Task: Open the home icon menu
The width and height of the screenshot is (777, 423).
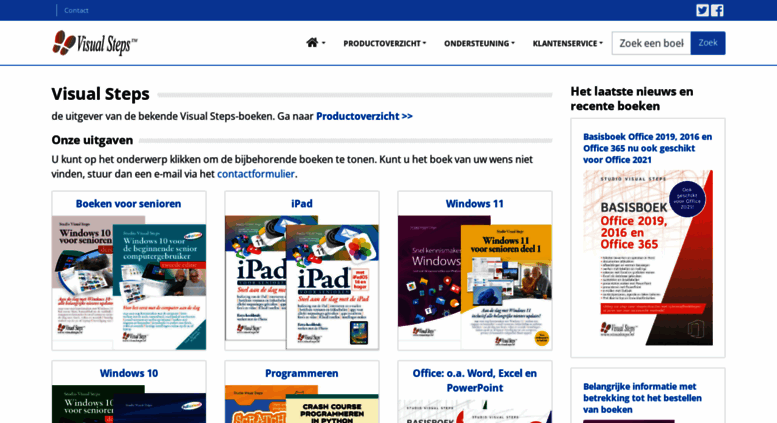Action: pyautogui.click(x=315, y=43)
